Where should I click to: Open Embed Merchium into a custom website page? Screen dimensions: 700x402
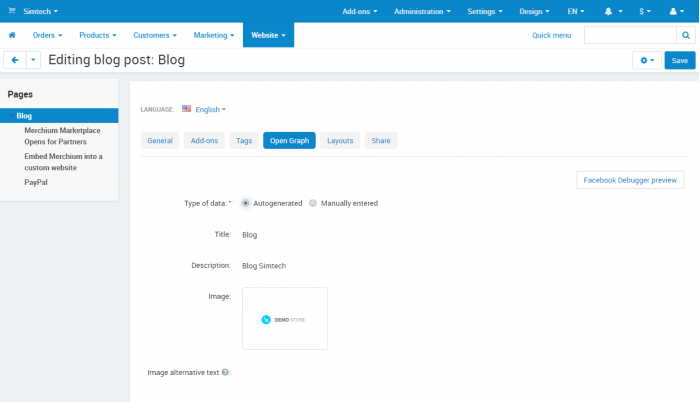tap(63, 162)
